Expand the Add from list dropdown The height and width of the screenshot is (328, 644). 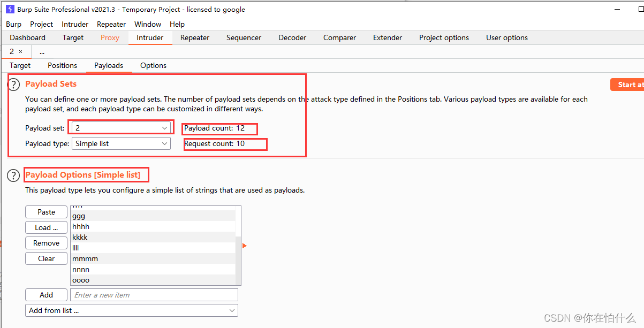pos(132,310)
